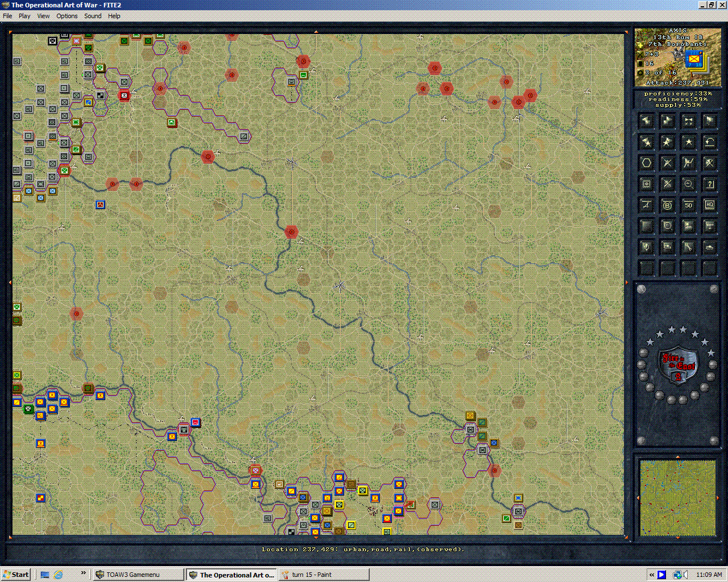Toggle the microphone sound icon
728x582 pixels.
tap(646, 247)
